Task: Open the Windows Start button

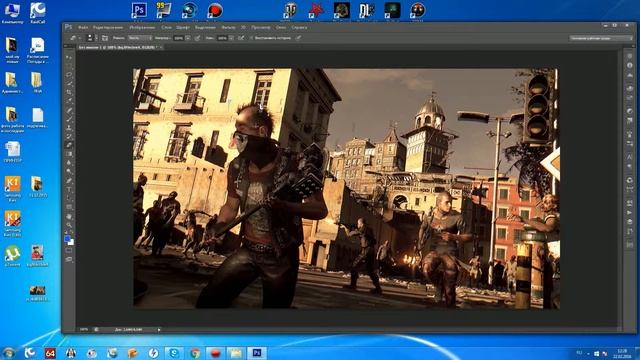Action: tap(9, 353)
